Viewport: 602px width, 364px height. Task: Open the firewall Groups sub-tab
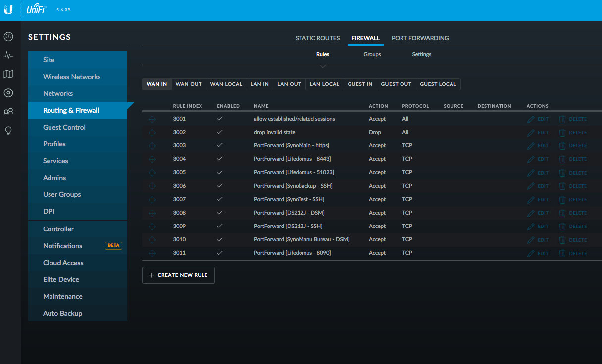click(x=372, y=54)
